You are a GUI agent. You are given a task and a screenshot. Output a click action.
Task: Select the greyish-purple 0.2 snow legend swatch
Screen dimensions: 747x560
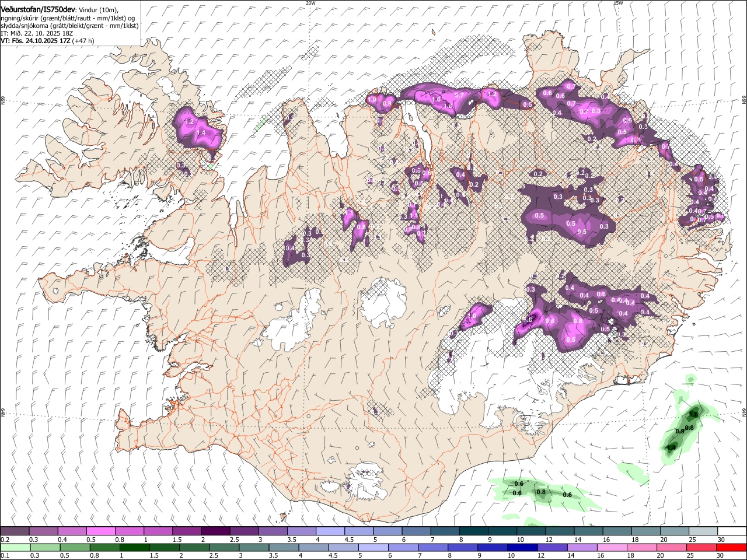(15, 531)
